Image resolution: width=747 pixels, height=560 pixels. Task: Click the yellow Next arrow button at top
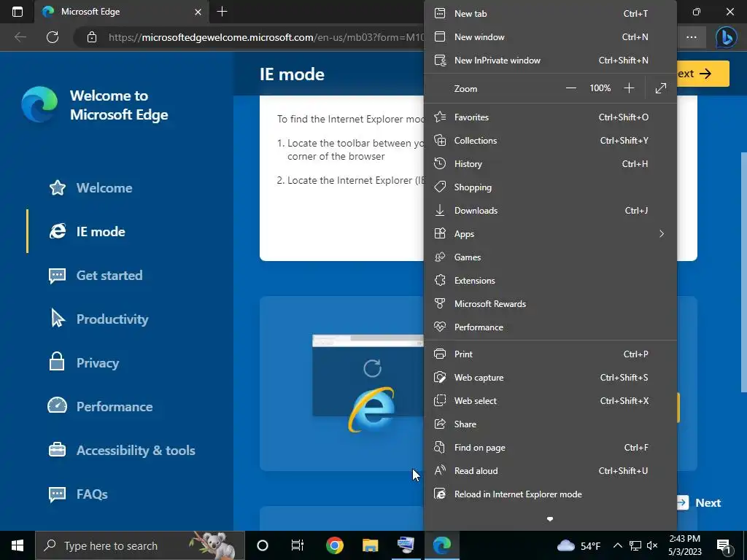[x=703, y=74]
